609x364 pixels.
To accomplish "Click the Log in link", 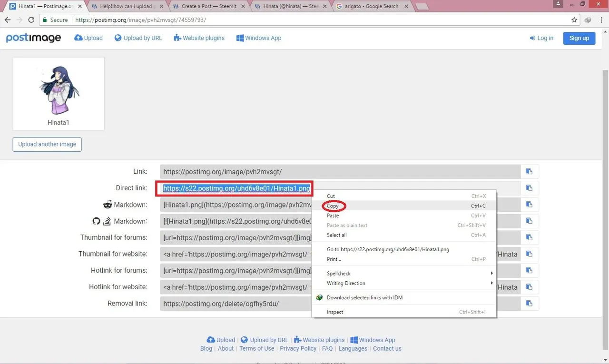I will [541, 38].
